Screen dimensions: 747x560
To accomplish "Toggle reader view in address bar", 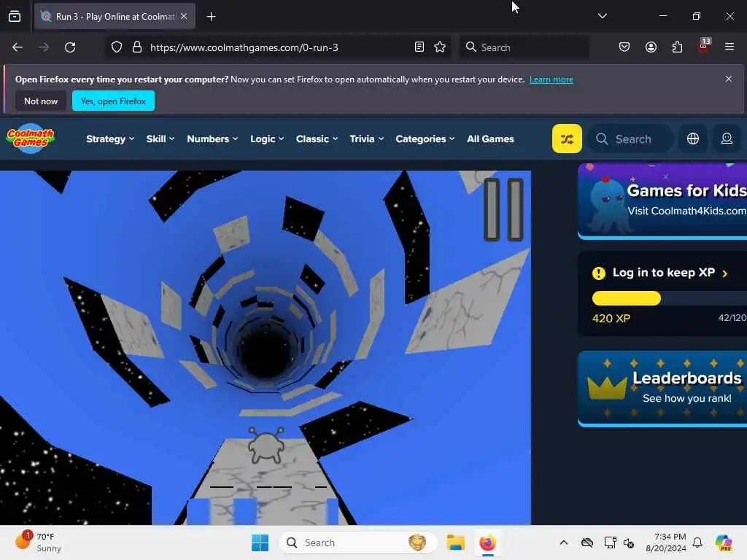I will tap(419, 47).
